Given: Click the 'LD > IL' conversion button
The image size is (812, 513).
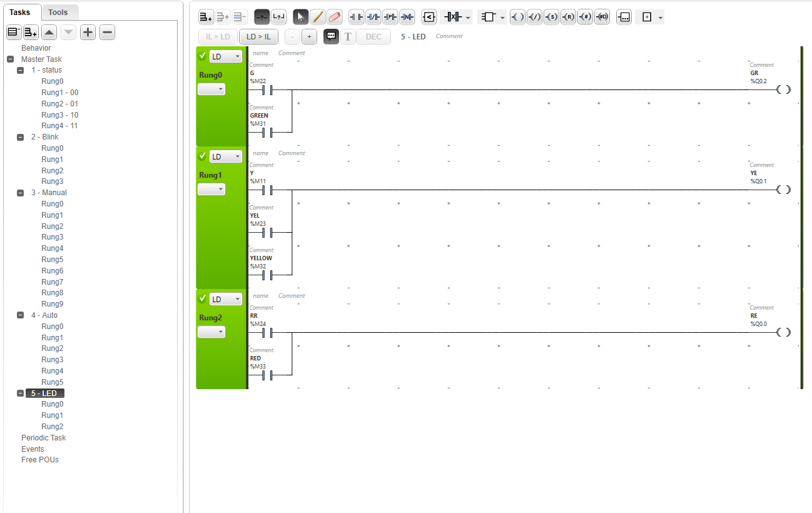Looking at the screenshot, I should pos(258,36).
